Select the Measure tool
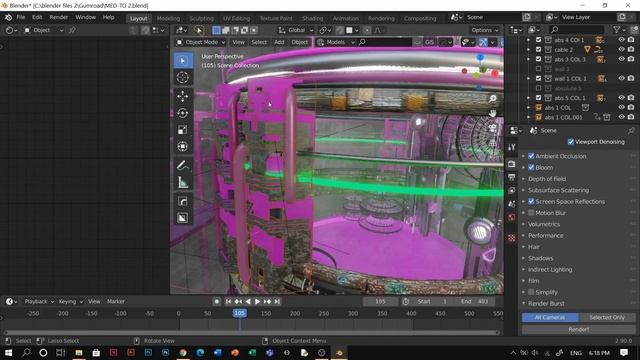The image size is (640, 360). pyautogui.click(x=182, y=182)
